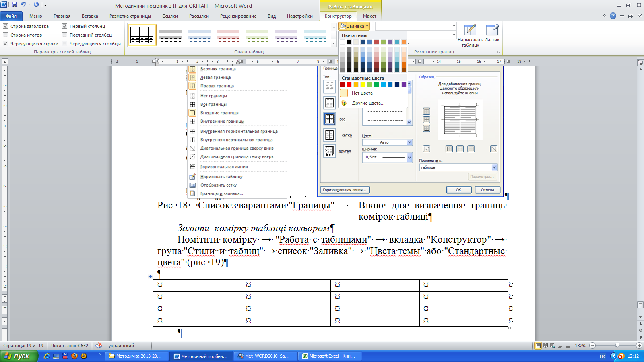Click the украинский language indicator in the status bar
Image resolution: width=644 pixels, height=362 pixels.
click(x=121, y=346)
